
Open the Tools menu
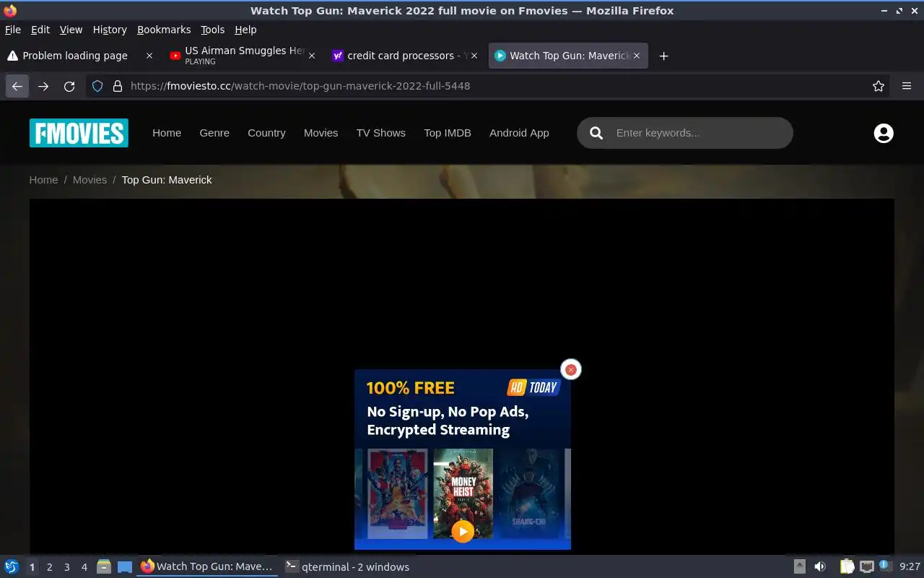213,30
